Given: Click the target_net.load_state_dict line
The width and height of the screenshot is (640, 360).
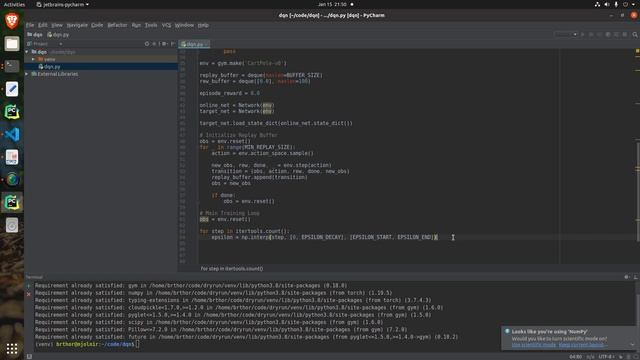Looking at the screenshot, I should (276, 123).
